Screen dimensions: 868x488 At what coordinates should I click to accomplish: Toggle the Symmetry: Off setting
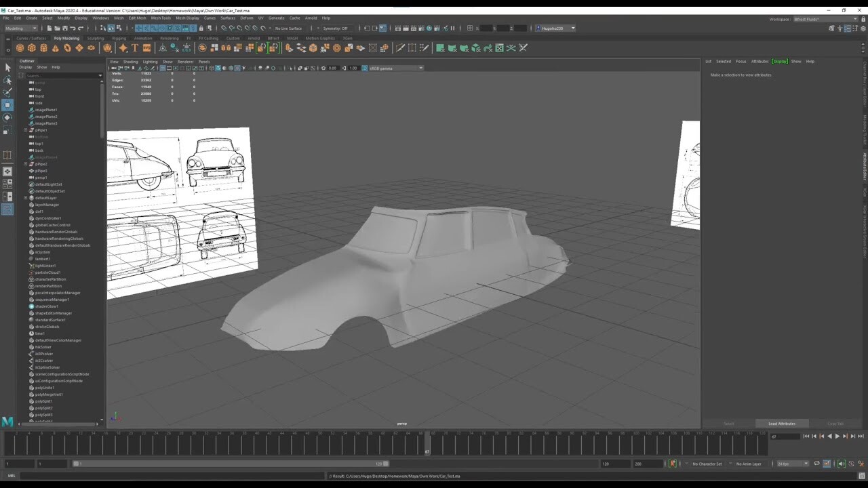pos(334,28)
